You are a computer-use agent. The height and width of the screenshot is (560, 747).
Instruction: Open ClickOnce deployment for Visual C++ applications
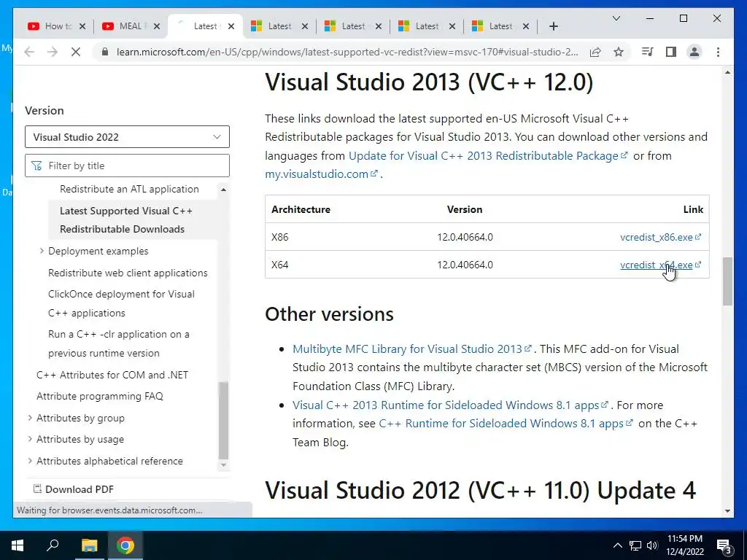(x=122, y=303)
